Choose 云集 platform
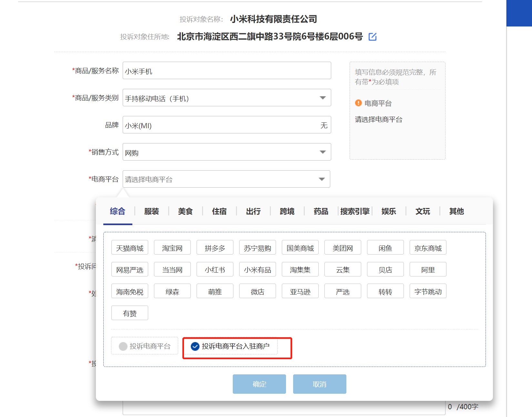 click(x=343, y=269)
